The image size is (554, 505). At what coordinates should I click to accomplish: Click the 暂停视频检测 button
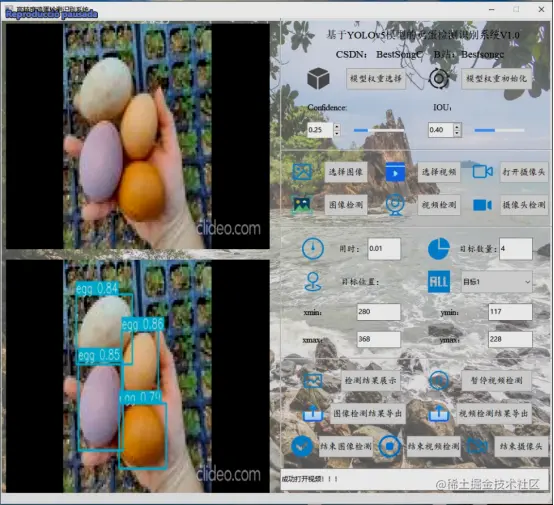point(496,381)
